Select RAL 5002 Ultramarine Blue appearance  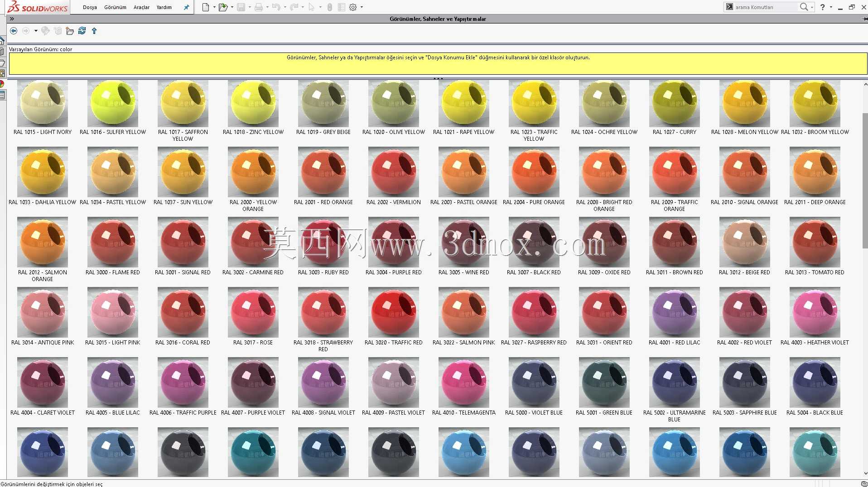675,382
